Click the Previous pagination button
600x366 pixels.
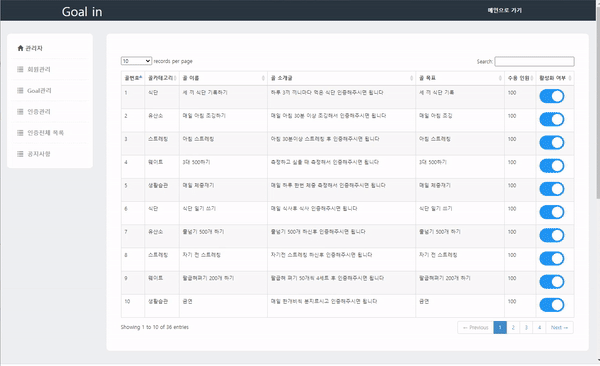(475, 327)
